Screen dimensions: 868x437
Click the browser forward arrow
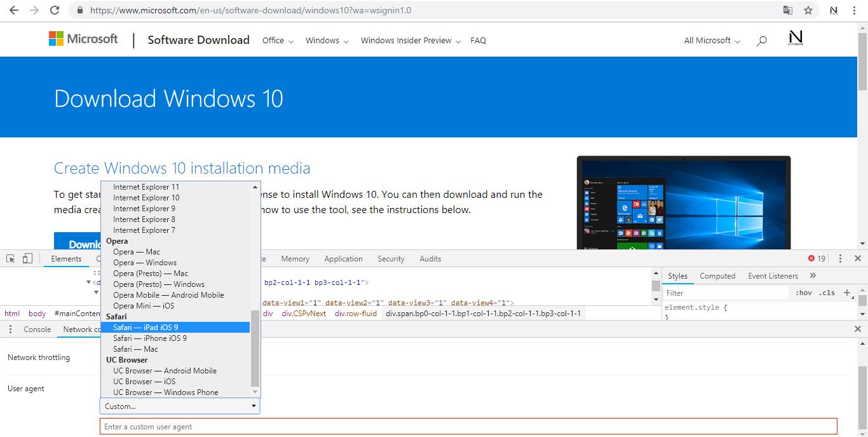[34, 10]
